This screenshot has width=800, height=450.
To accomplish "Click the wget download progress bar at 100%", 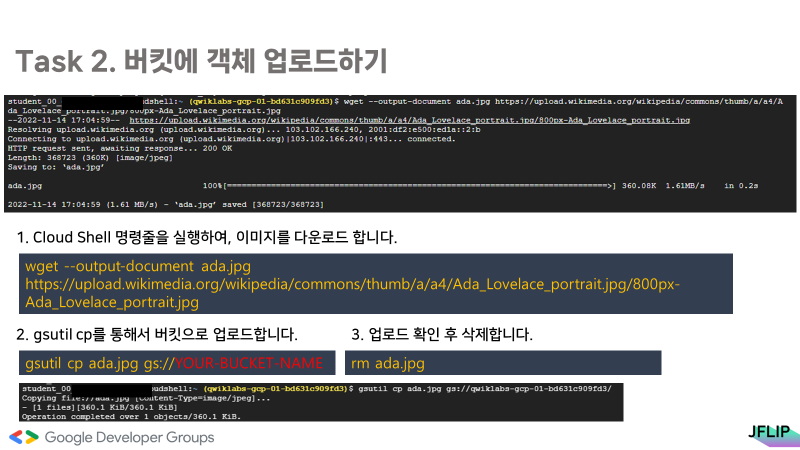I will tap(410, 186).
